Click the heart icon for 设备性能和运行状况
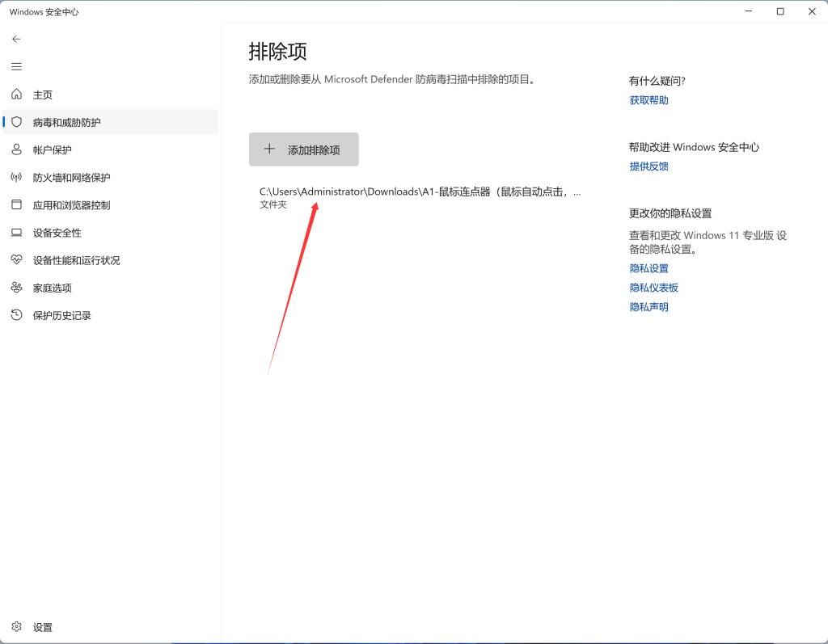The width and height of the screenshot is (828, 644). 16,259
